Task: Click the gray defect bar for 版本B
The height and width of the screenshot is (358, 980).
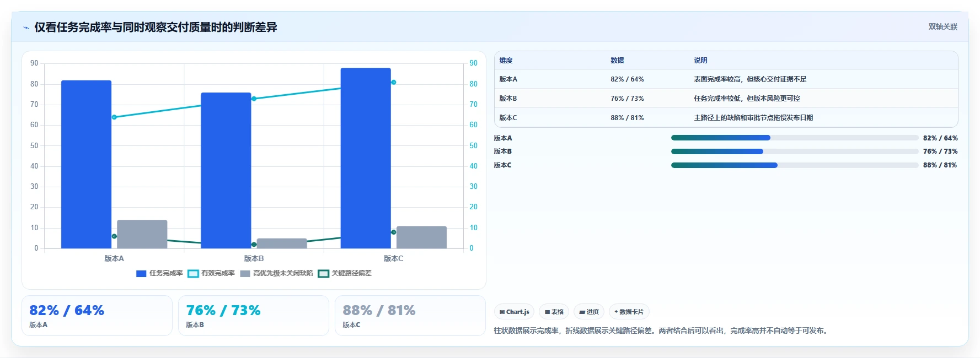Action: [282, 243]
